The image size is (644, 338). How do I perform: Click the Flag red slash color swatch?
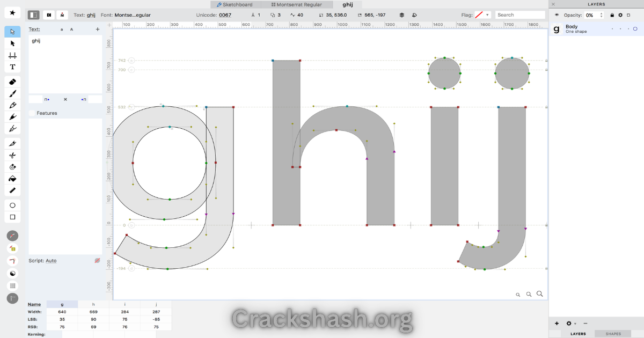tap(479, 15)
